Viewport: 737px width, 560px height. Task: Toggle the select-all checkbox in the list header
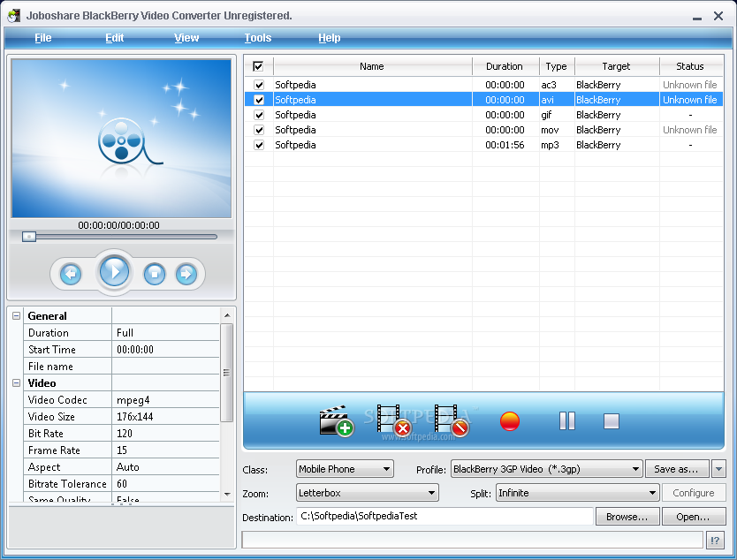(x=258, y=66)
